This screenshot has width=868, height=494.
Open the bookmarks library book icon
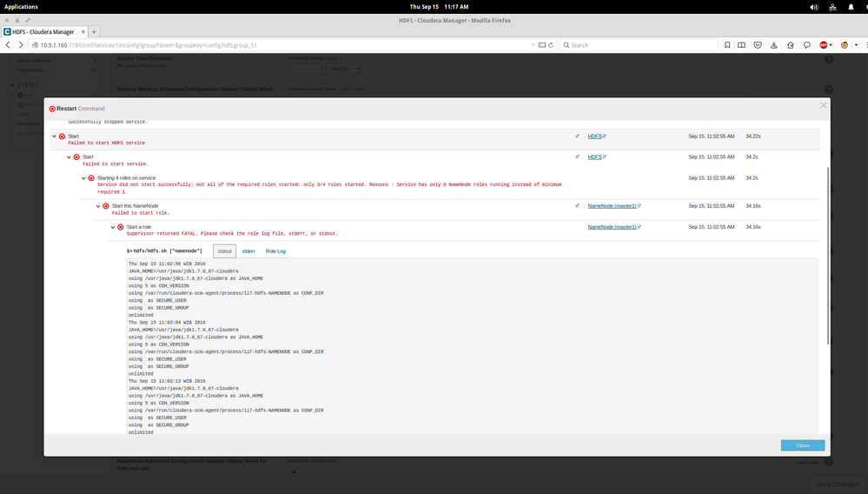(x=742, y=45)
